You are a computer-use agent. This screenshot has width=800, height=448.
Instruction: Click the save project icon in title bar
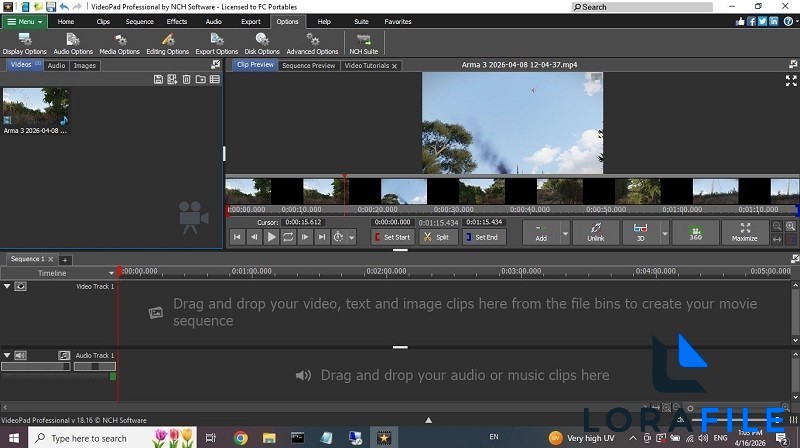tap(51, 7)
